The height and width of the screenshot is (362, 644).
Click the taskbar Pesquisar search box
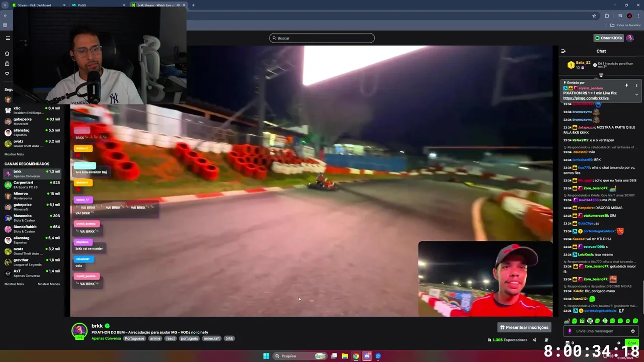(x=300, y=356)
